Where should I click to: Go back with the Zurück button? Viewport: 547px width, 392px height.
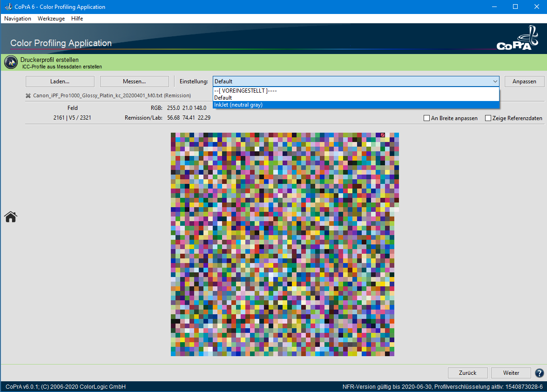[x=467, y=373]
